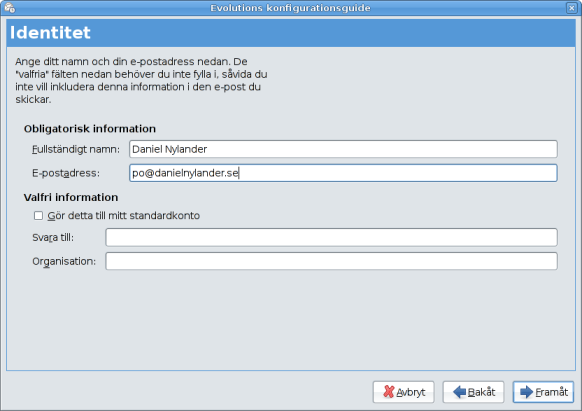Click the red X icon on Avbryt
The height and width of the screenshot is (411, 582).
tap(388, 392)
